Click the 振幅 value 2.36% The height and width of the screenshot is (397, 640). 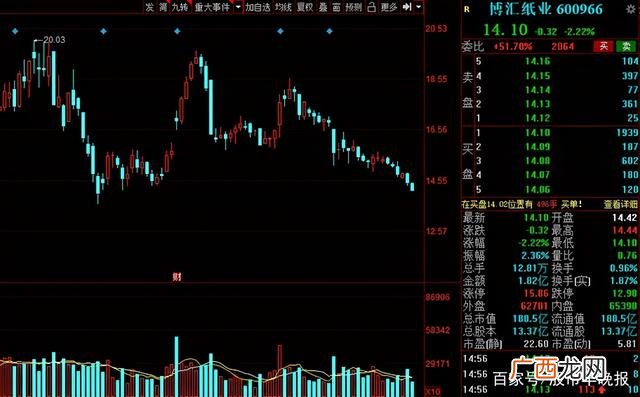535,255
